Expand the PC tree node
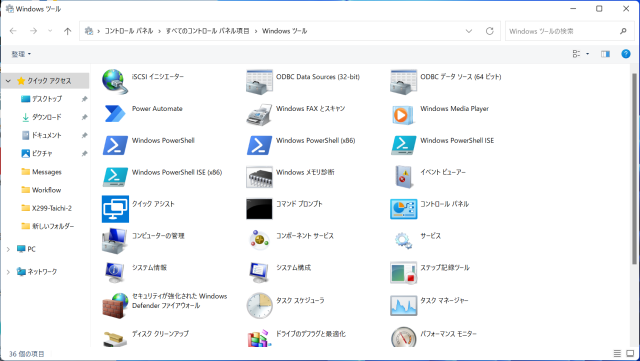This screenshot has height=361, width=640. click(x=8, y=249)
